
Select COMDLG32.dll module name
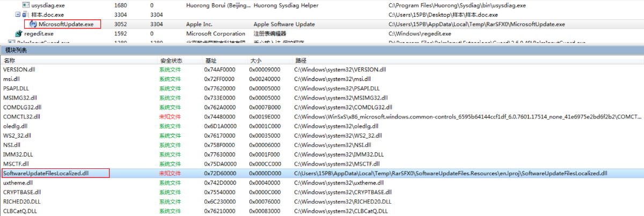[22, 107]
